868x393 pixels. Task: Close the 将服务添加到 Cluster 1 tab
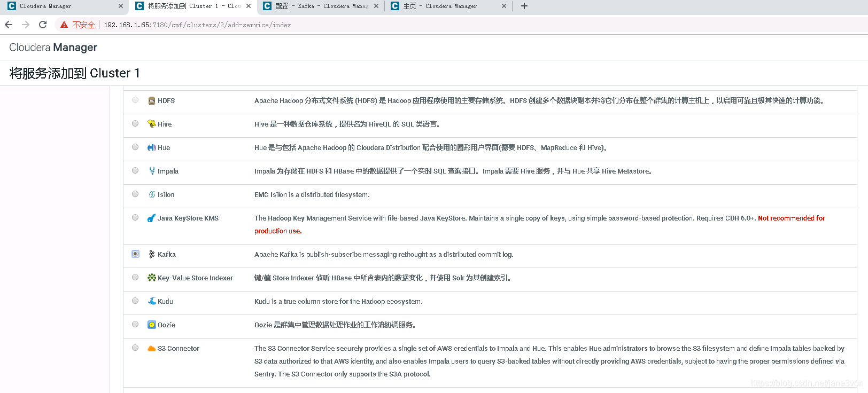tap(249, 6)
